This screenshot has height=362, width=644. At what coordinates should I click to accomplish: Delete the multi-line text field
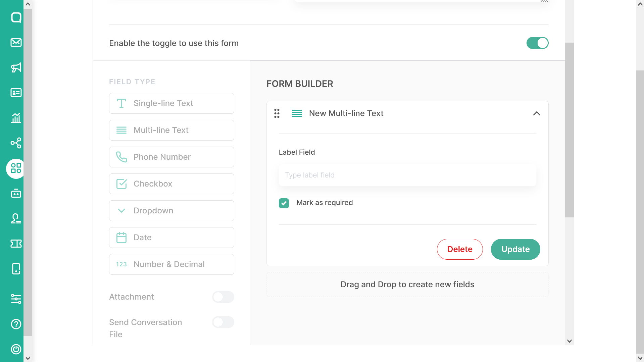pyautogui.click(x=460, y=249)
